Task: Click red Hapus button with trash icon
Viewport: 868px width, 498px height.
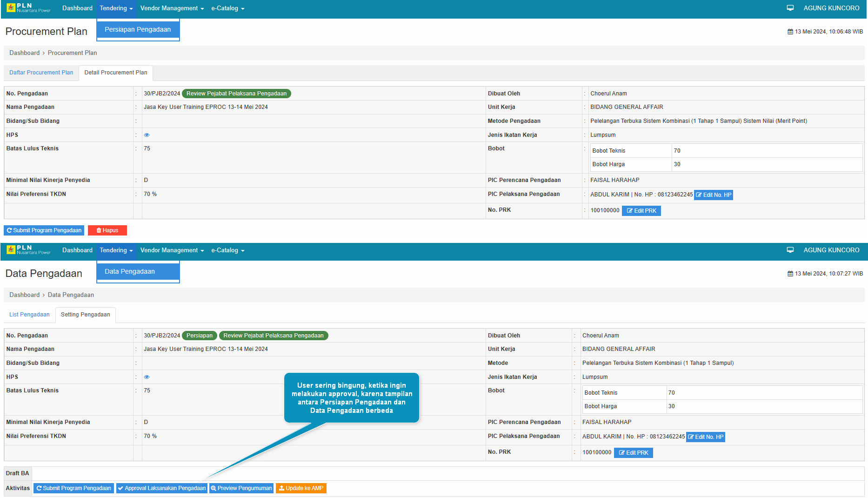Action: (x=107, y=230)
